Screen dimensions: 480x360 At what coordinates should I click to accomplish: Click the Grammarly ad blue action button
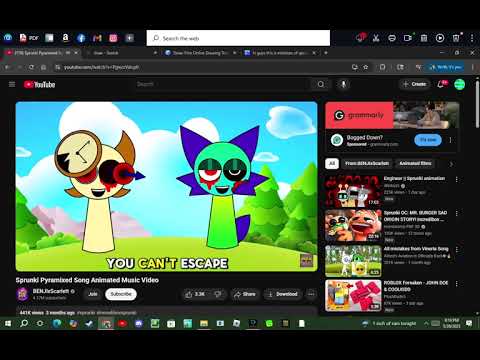tap(428, 140)
